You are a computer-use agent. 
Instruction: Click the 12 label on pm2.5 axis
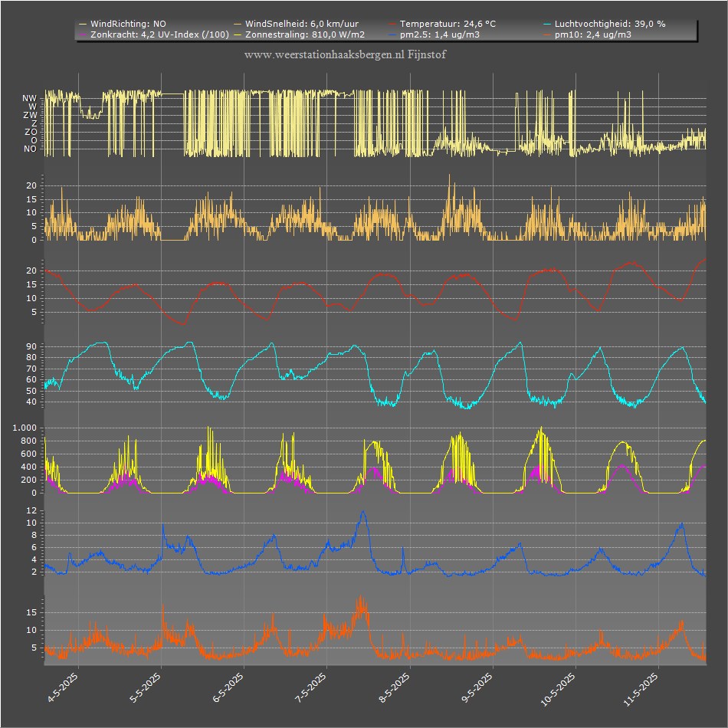click(x=31, y=510)
